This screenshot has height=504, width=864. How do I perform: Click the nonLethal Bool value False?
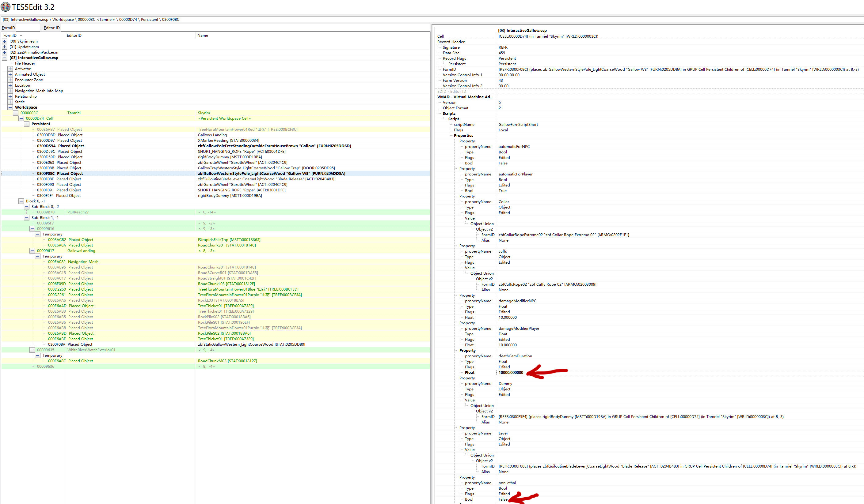pyautogui.click(x=503, y=499)
